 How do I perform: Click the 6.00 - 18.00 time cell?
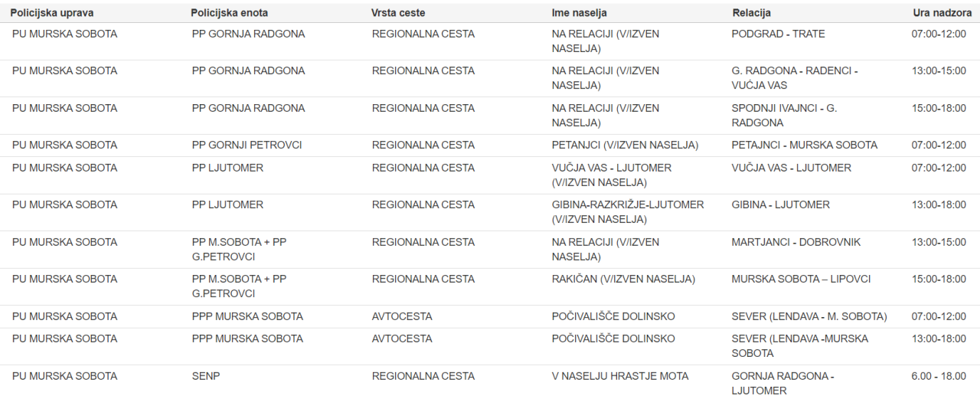(x=939, y=376)
